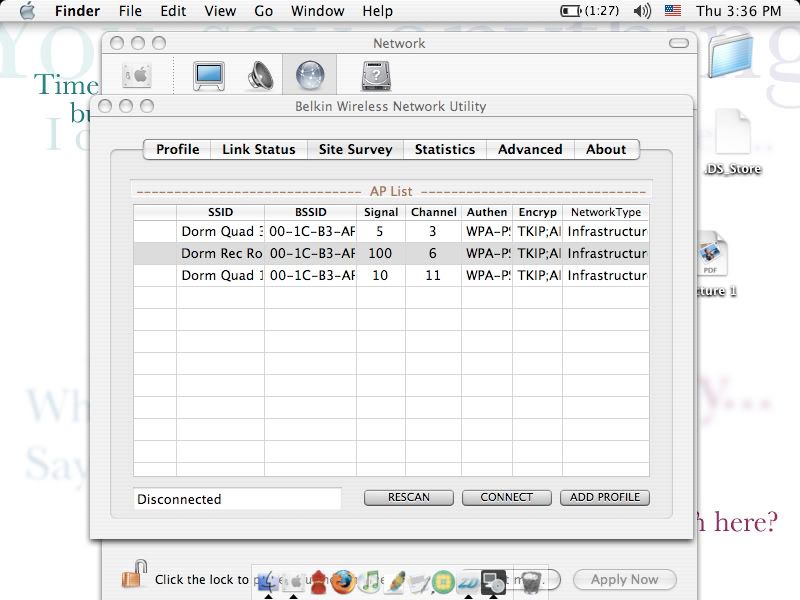Viewport: 800px width, 600px height.
Task: Click channel 3 cell
Action: 433,232
